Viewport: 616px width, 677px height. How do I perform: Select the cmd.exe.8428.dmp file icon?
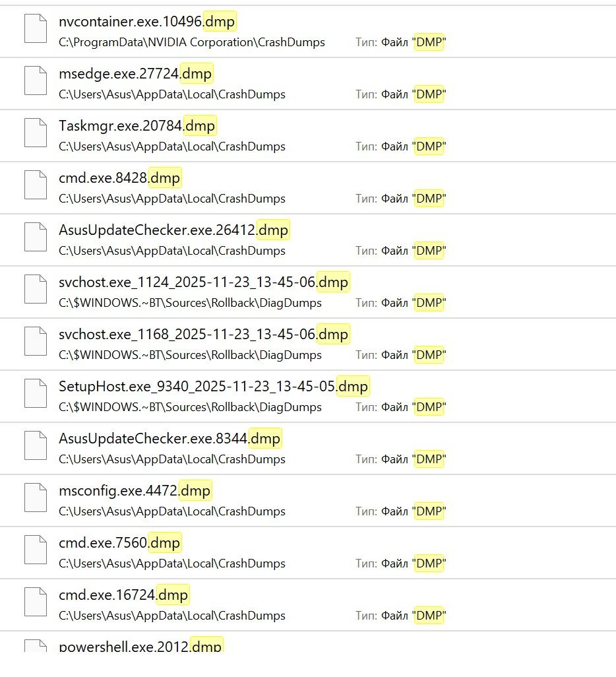click(36, 185)
